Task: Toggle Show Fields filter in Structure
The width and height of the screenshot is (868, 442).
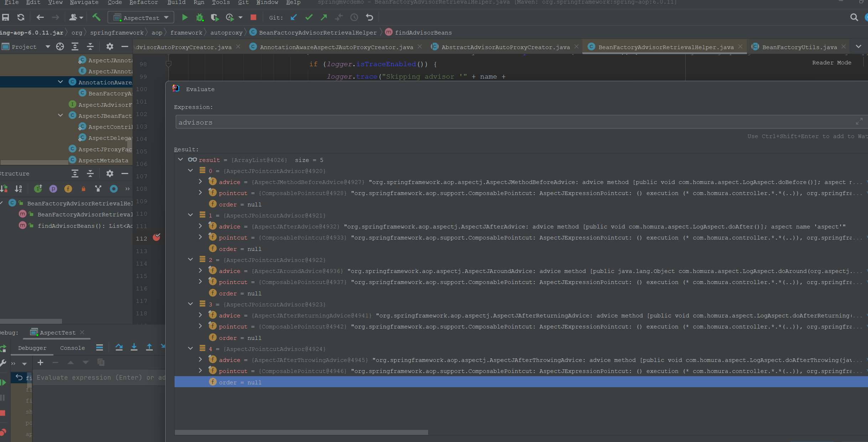Action: pyautogui.click(x=68, y=189)
